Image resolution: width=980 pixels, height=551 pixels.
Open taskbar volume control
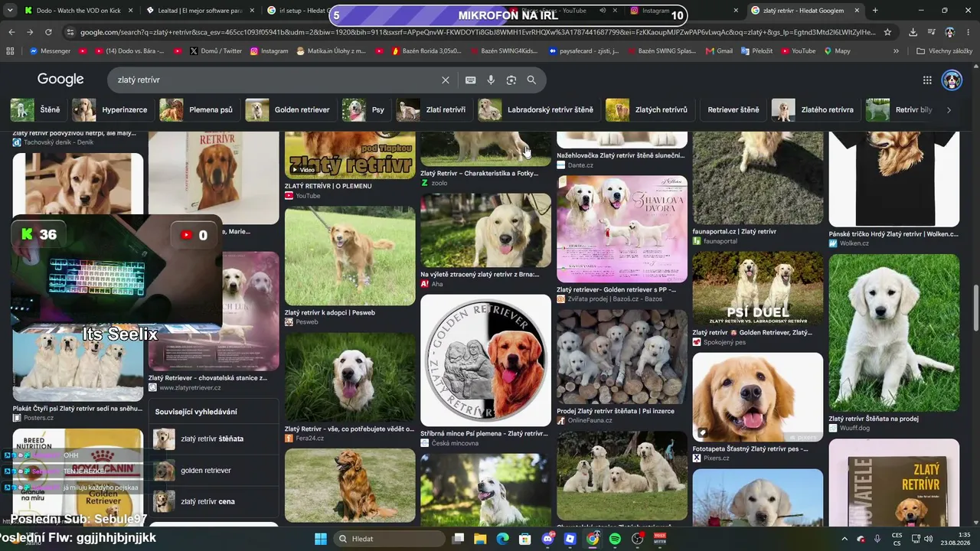[928, 539]
